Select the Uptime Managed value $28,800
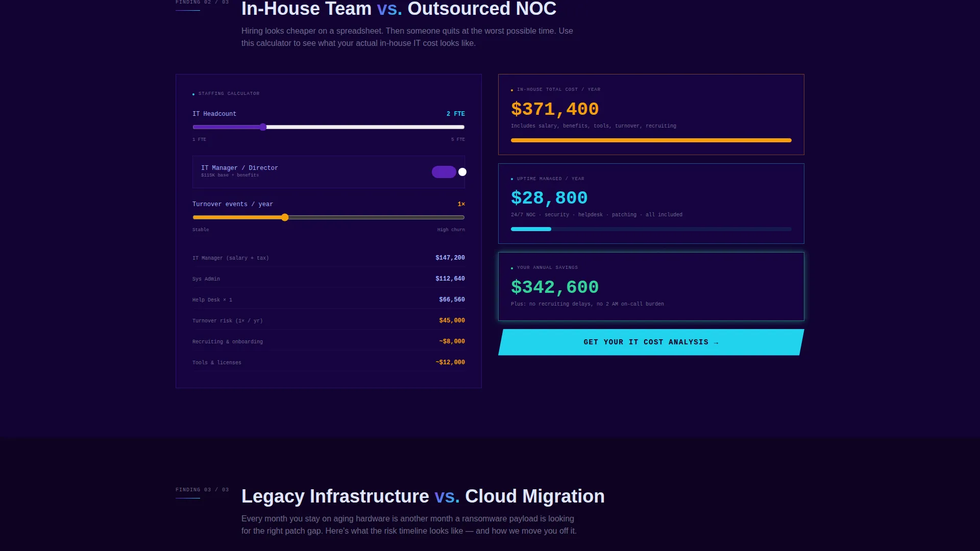This screenshot has width=980, height=551. point(549,198)
